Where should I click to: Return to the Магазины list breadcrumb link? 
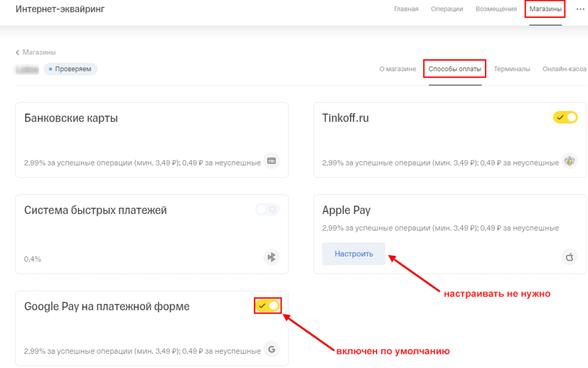39,52
